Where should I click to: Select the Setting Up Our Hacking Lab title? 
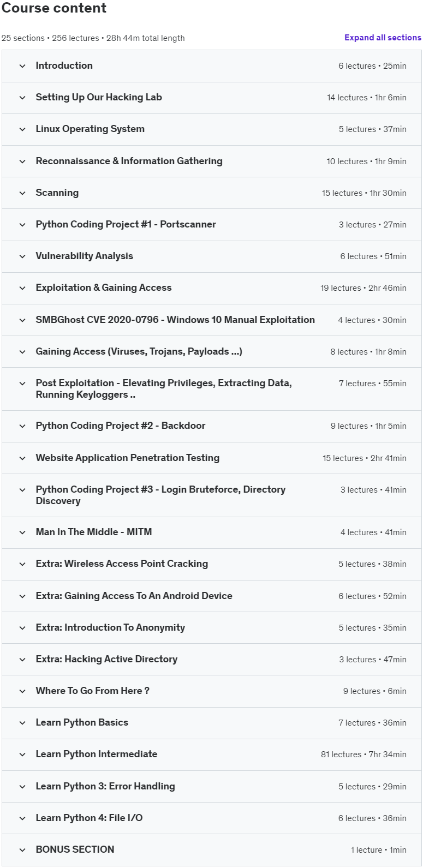99,97
